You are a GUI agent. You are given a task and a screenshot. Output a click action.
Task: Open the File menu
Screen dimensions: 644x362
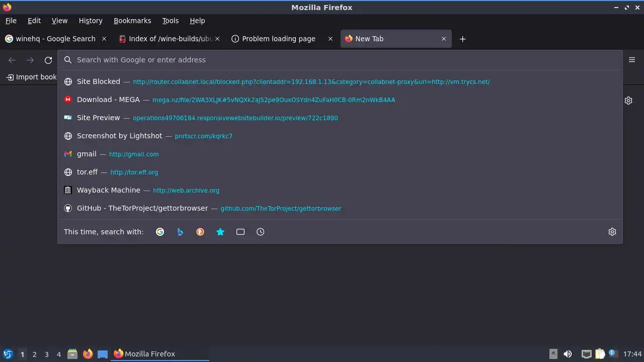(11, 21)
